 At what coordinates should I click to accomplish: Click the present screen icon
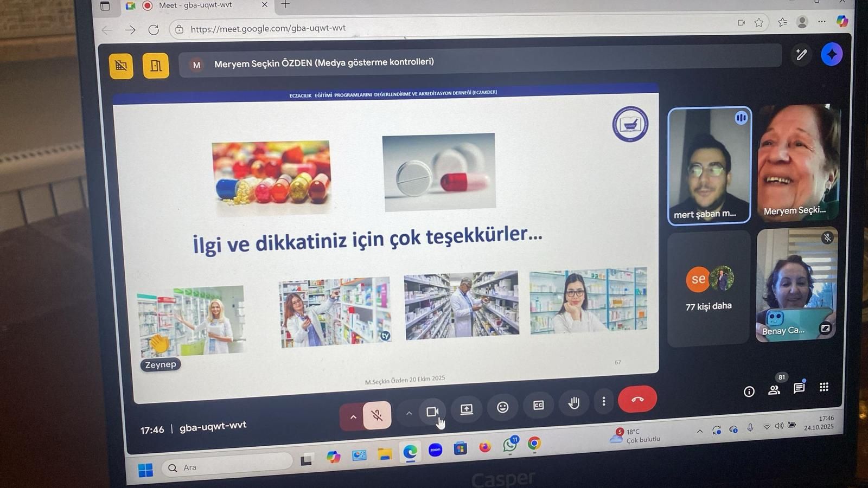(467, 409)
